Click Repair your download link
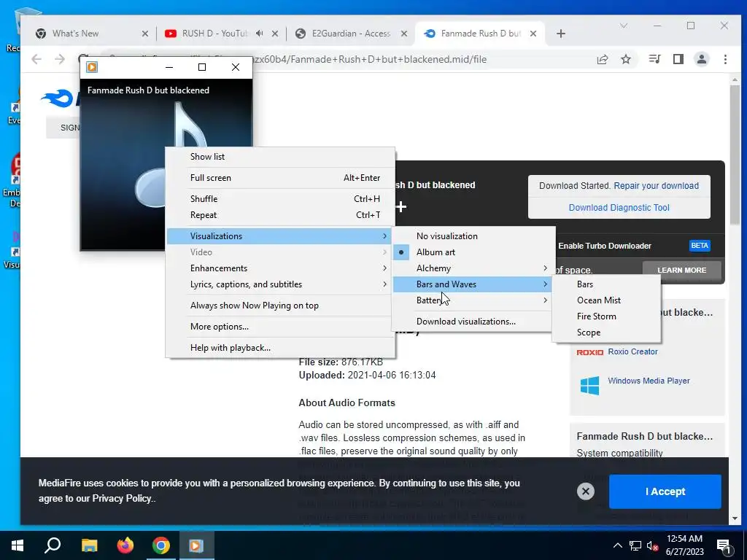 click(x=656, y=186)
